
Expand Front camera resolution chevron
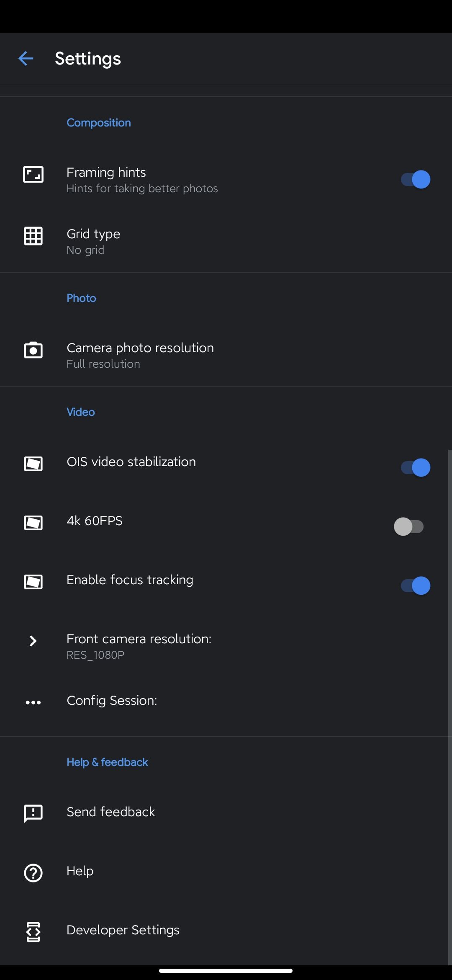33,641
